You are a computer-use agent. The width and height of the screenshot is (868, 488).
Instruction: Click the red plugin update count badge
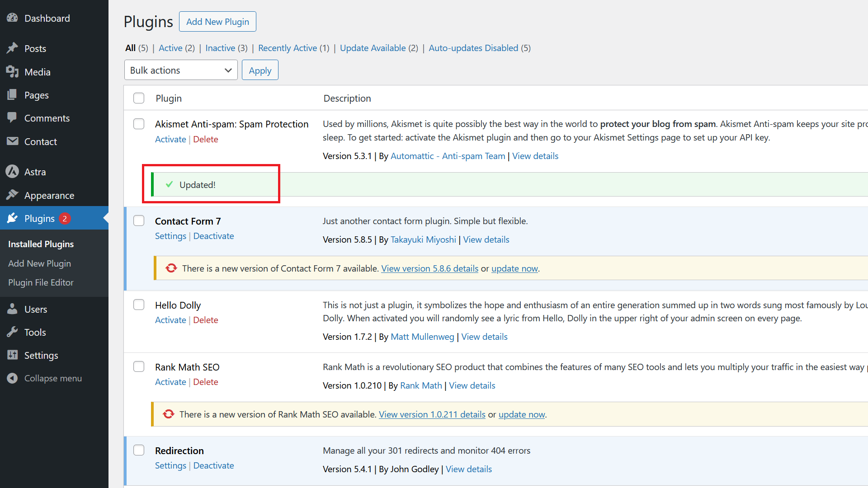click(x=65, y=219)
